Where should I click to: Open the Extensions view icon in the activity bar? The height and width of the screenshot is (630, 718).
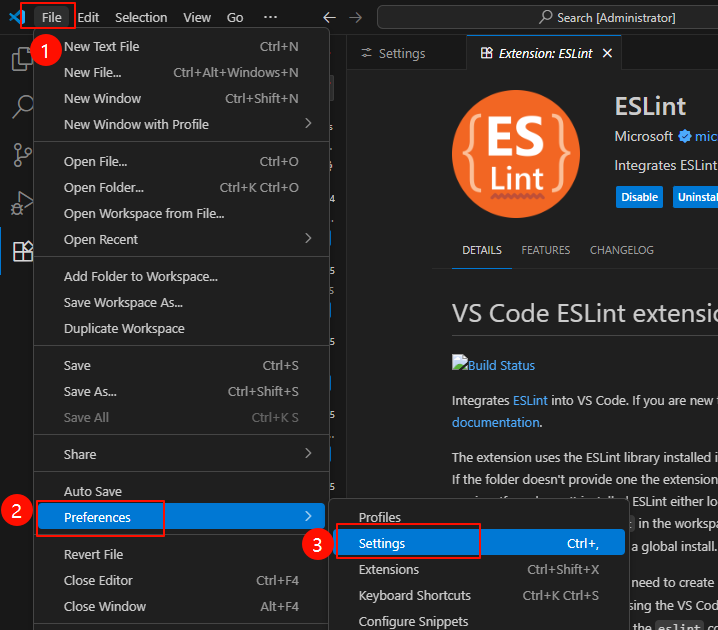(x=23, y=251)
